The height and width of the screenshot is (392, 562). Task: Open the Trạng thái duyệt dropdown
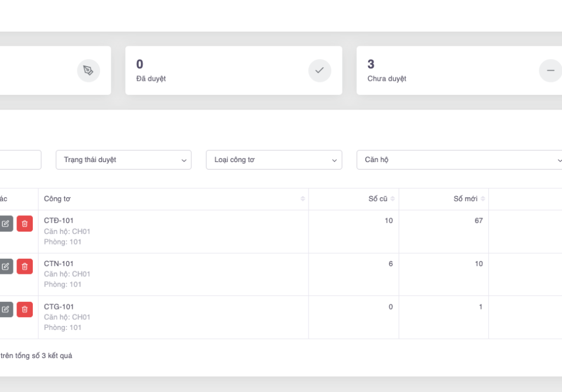pos(124,160)
